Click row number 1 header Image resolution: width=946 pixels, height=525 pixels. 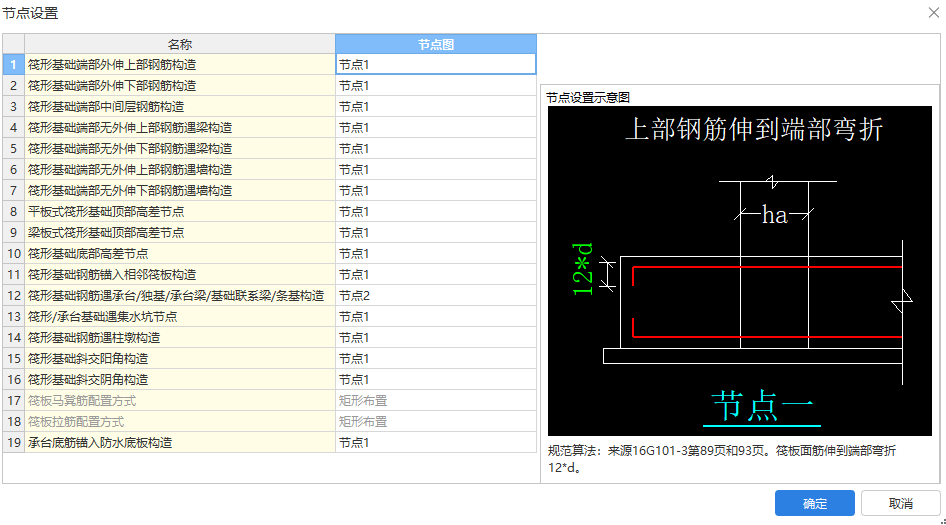pyautogui.click(x=13, y=65)
